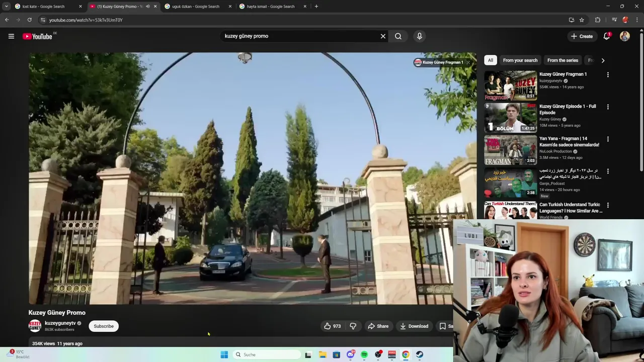Dislike the video with thumbs down
The width and height of the screenshot is (644, 362).
click(353, 326)
